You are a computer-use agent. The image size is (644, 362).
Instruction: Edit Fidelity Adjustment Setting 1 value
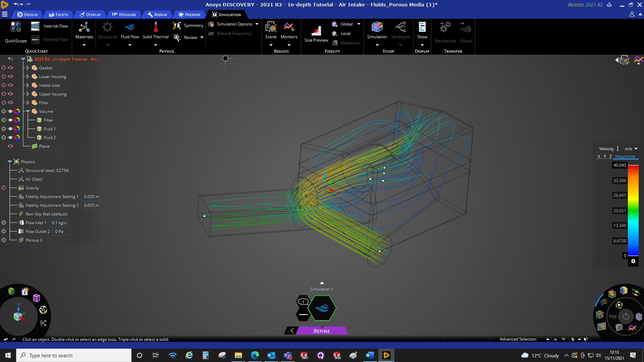point(92,196)
